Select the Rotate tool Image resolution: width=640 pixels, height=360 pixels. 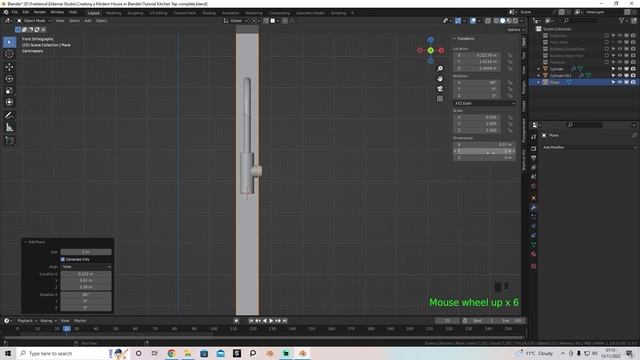click(x=9, y=78)
